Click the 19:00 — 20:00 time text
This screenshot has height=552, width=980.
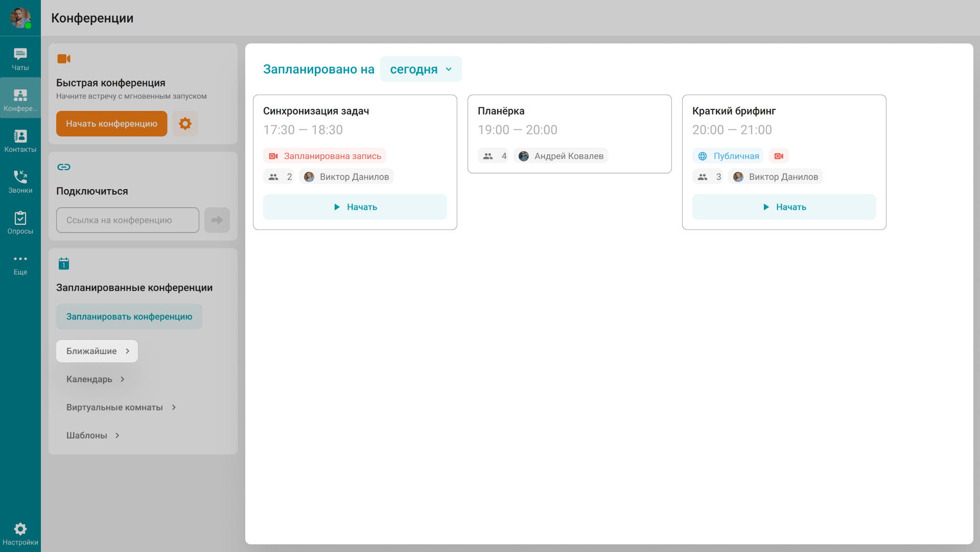pos(517,130)
